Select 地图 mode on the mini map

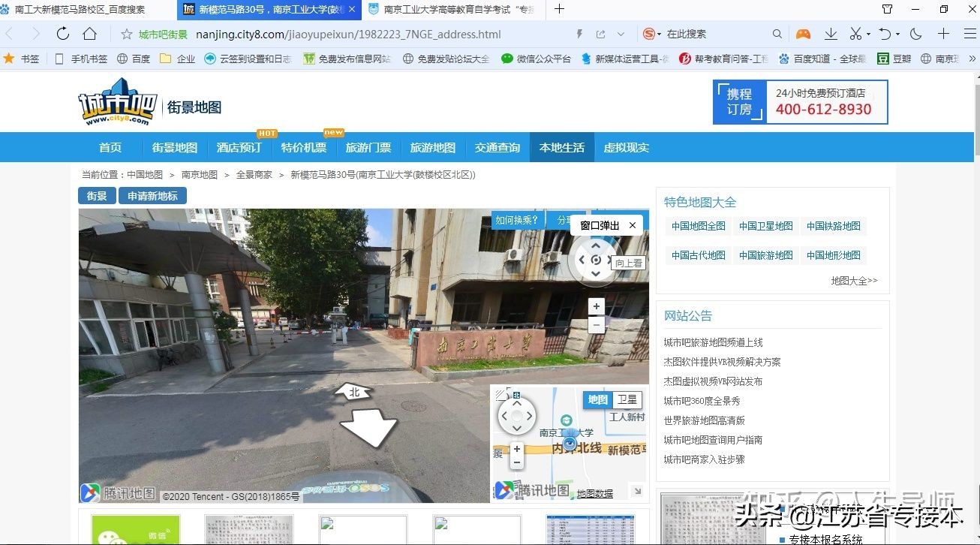point(597,400)
